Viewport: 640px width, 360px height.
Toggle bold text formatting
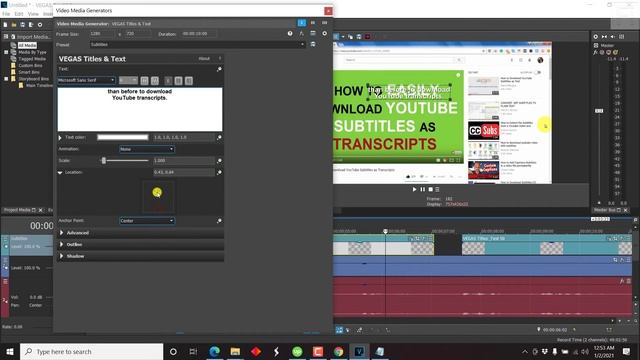144,80
